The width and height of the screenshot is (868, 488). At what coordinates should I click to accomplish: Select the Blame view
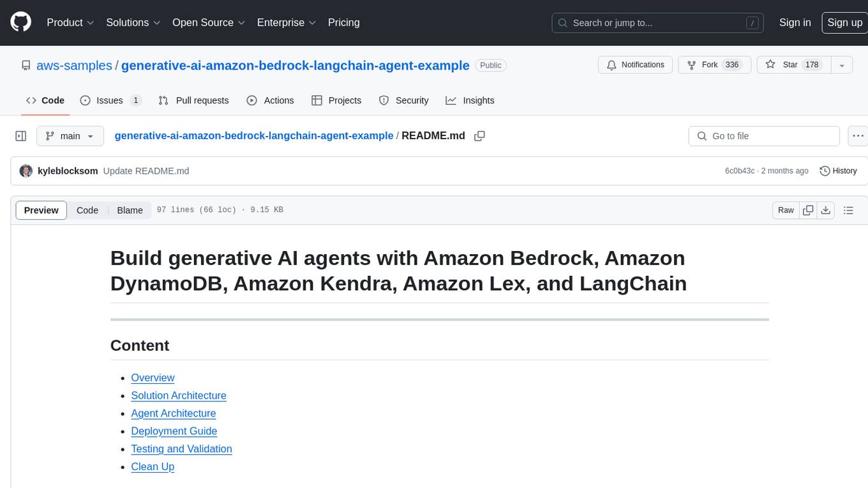coord(130,210)
